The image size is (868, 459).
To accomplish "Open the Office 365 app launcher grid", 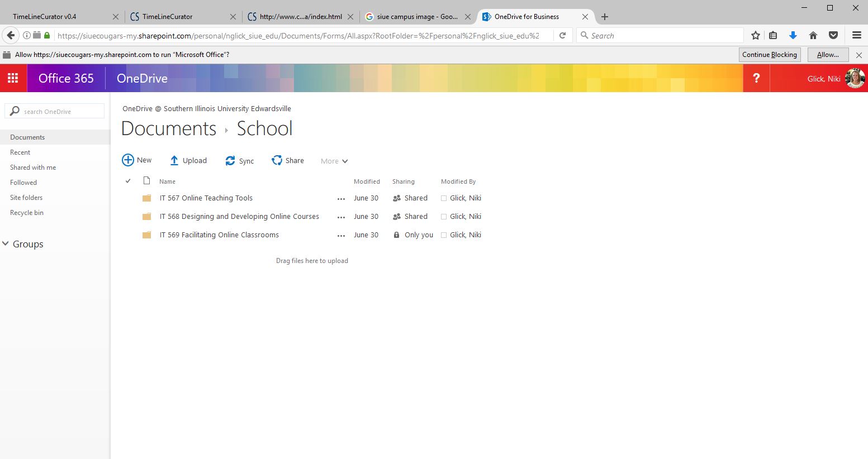I will pos(13,78).
